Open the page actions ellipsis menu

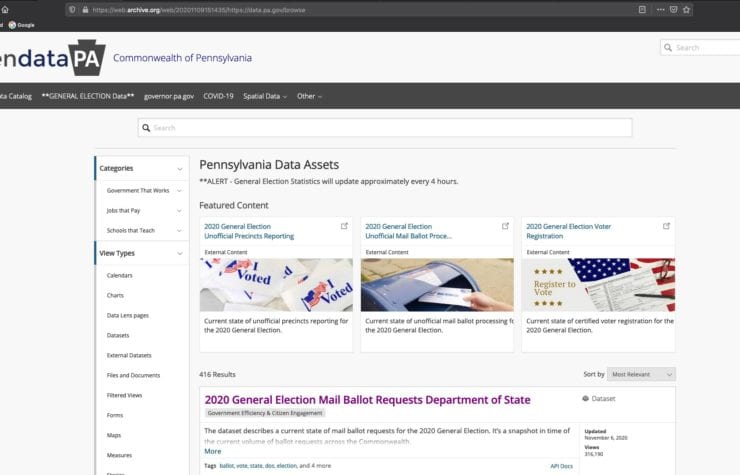(x=660, y=9)
